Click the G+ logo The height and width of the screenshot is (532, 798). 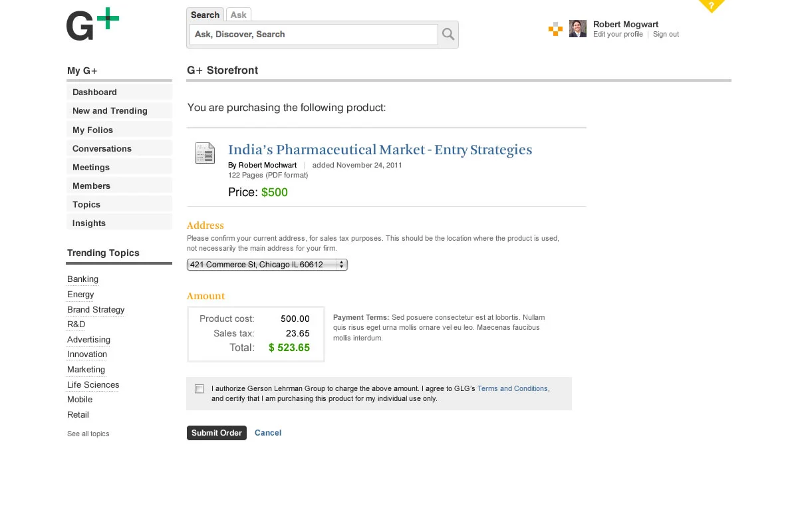[x=93, y=25]
